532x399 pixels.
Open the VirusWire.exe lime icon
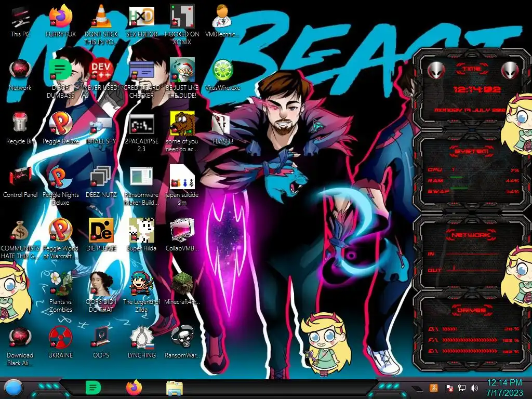pos(222,70)
